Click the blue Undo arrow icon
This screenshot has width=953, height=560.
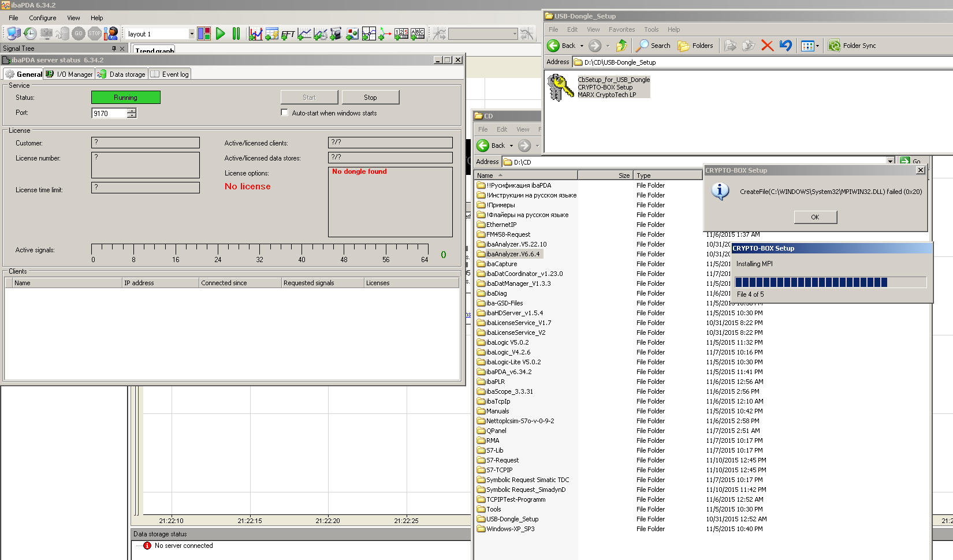coord(786,46)
